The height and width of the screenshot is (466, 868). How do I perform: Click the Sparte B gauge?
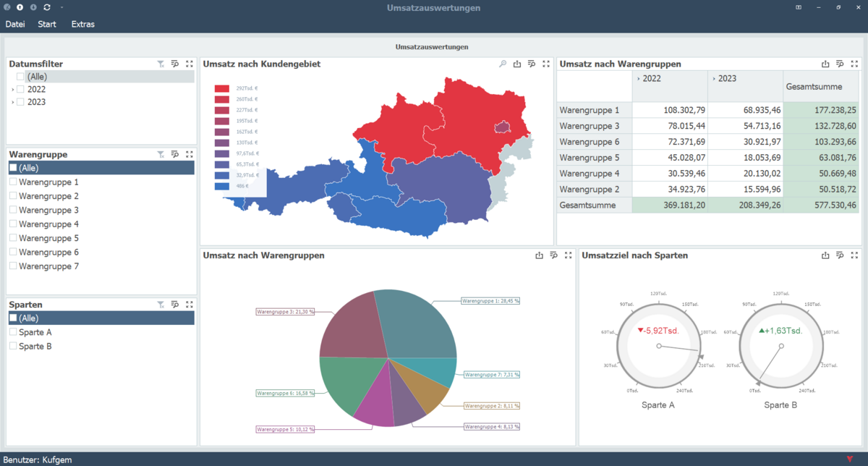pos(781,347)
